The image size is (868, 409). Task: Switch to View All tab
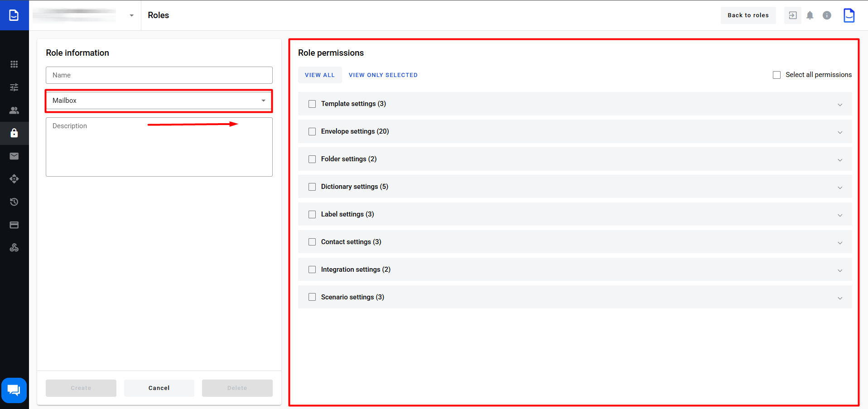click(x=319, y=75)
